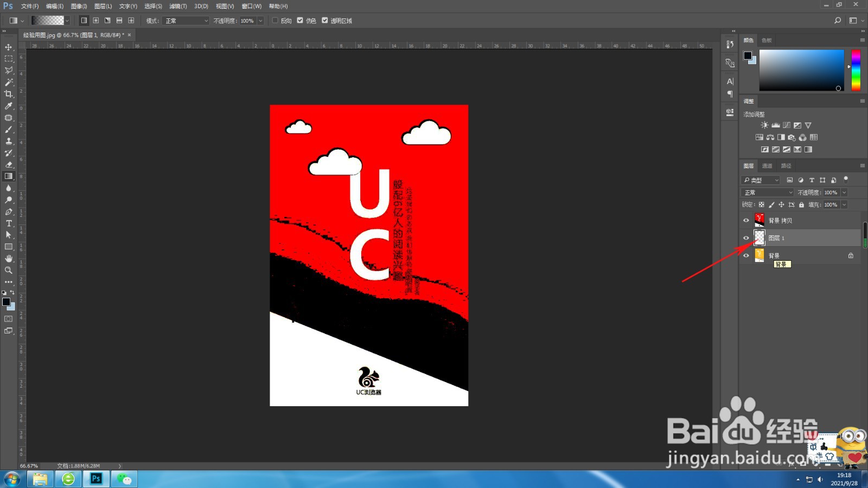Expand the options bar 不透明度 dropdown arrow
The height and width of the screenshot is (488, 868).
point(261,21)
